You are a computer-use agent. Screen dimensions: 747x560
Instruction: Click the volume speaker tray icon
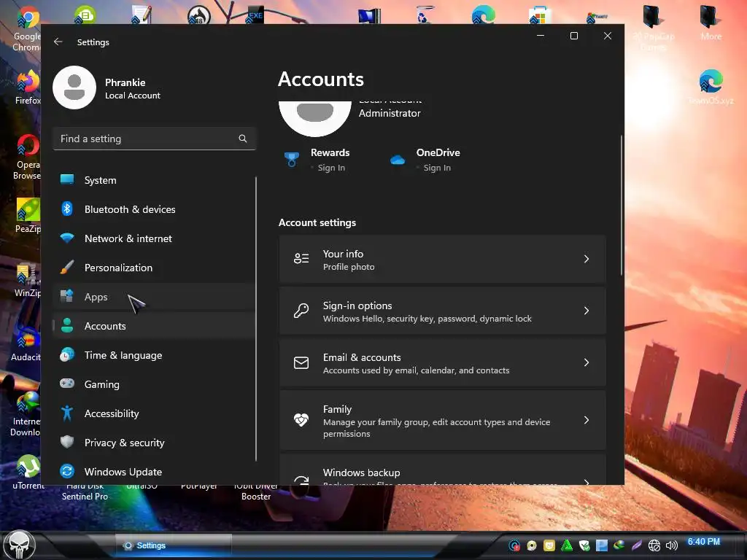tap(671, 545)
